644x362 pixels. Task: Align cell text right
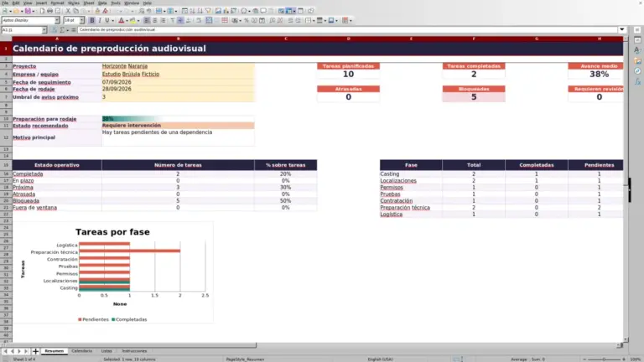click(x=163, y=20)
